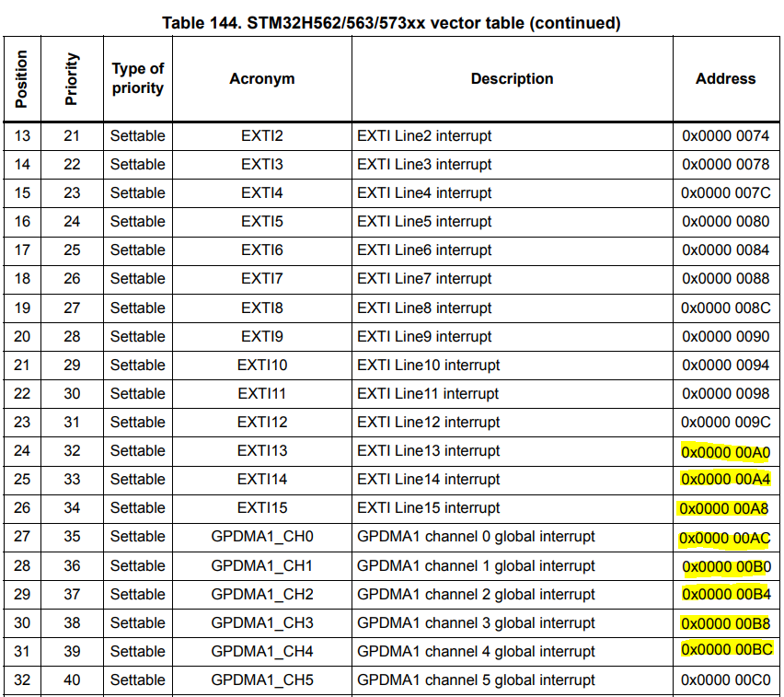
Task: Select acronym cell 'EXTI3'
Action: (x=262, y=164)
